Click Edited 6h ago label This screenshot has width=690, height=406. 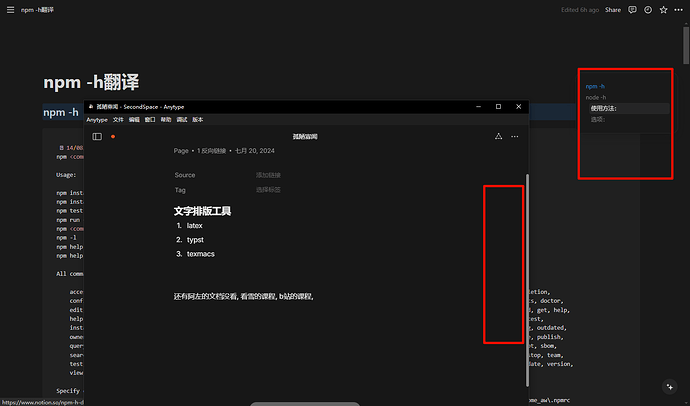[x=580, y=10]
